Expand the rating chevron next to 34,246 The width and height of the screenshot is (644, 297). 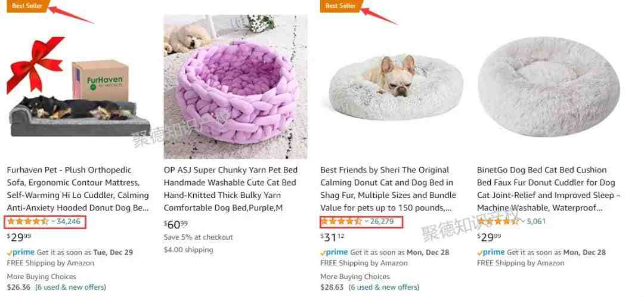[53, 221]
